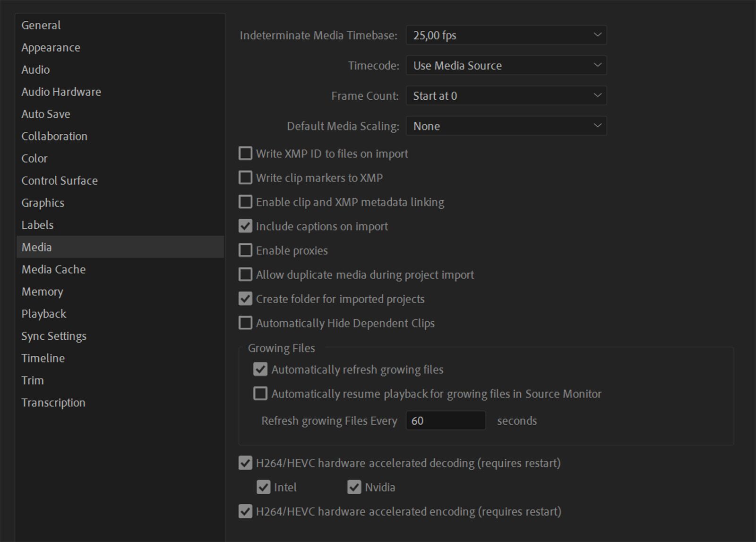Uncheck Include captions on import
Image resolution: width=756 pixels, height=542 pixels.
pos(245,226)
